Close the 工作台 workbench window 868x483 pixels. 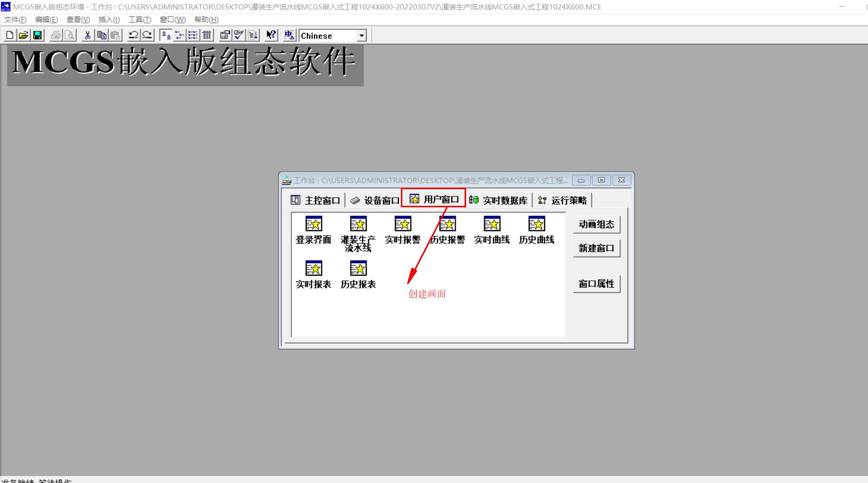pyautogui.click(x=622, y=180)
